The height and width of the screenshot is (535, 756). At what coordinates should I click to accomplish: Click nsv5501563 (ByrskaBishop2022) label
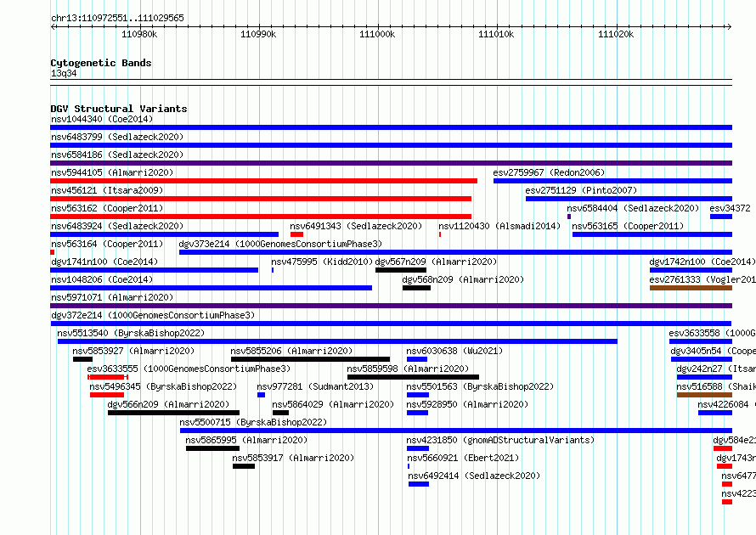tap(480, 386)
